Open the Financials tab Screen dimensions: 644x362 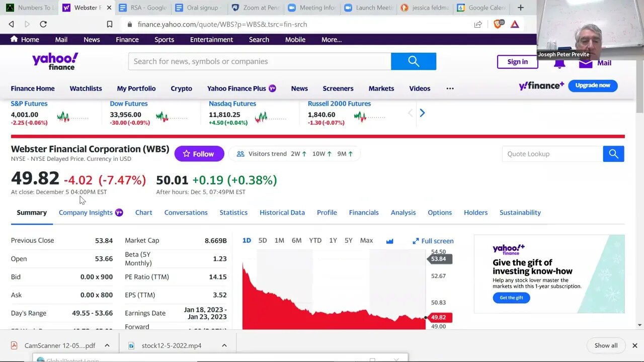(x=364, y=213)
